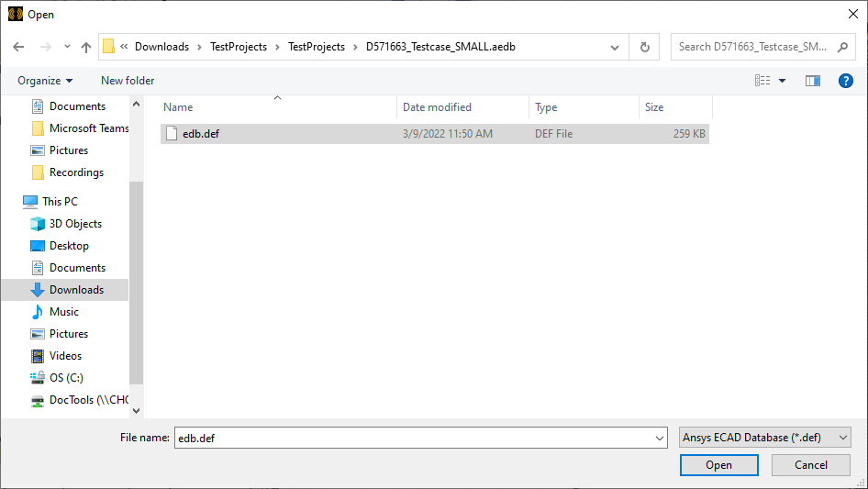The height and width of the screenshot is (489, 868).
Task: Expand the File name history dropdown
Action: click(x=660, y=438)
